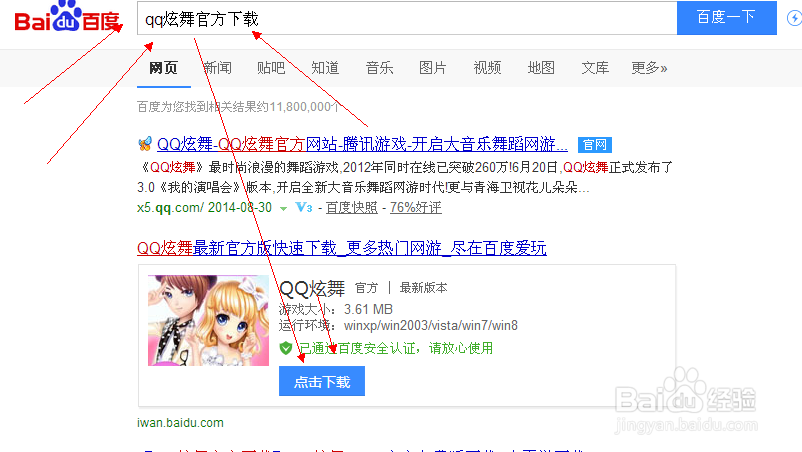Open the 音乐 tab
This screenshot has height=452, width=802.
(x=380, y=68)
